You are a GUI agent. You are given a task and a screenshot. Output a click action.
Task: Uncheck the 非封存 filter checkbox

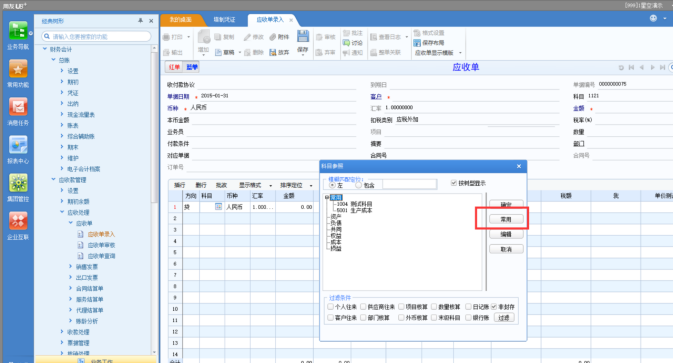click(x=494, y=306)
